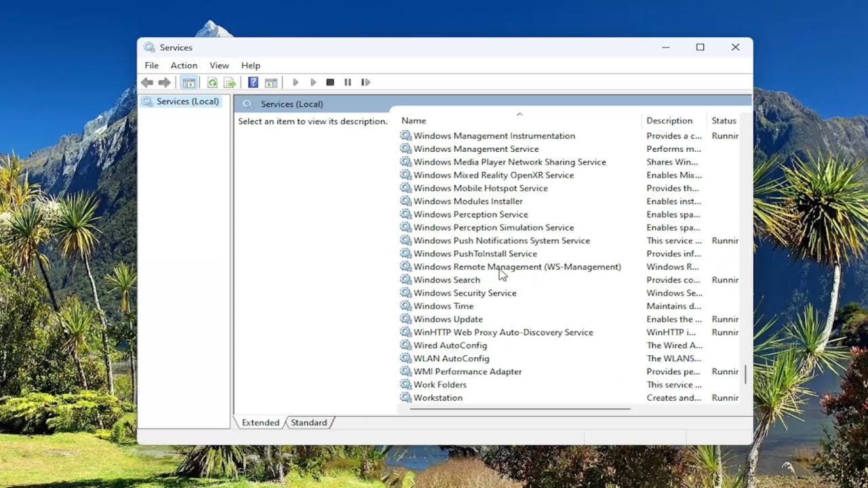Toggle the Show/Hide Console Tree icon

[189, 83]
